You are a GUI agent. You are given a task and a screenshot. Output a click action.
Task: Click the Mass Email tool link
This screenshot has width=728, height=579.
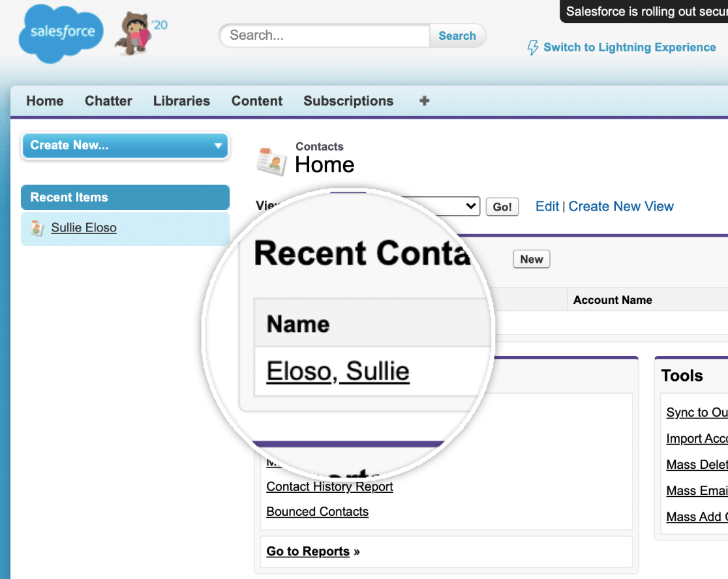pos(697,490)
